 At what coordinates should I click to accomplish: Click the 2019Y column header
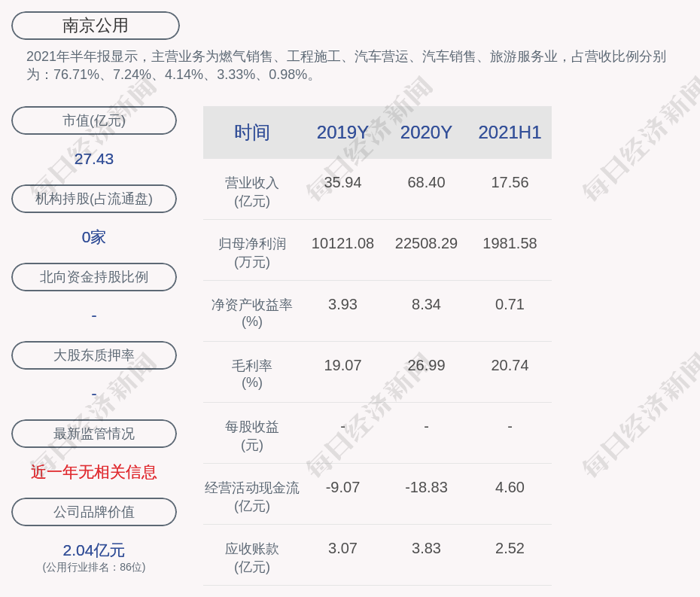(x=342, y=132)
